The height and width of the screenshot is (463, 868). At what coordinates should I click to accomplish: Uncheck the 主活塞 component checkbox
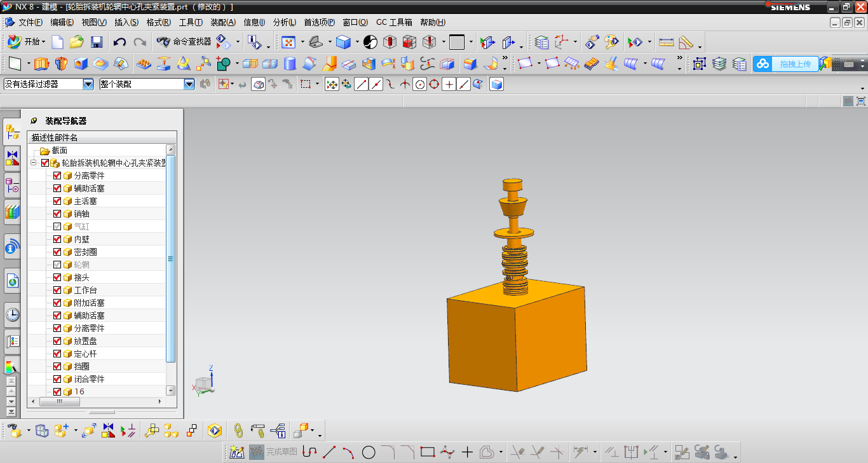(x=57, y=201)
